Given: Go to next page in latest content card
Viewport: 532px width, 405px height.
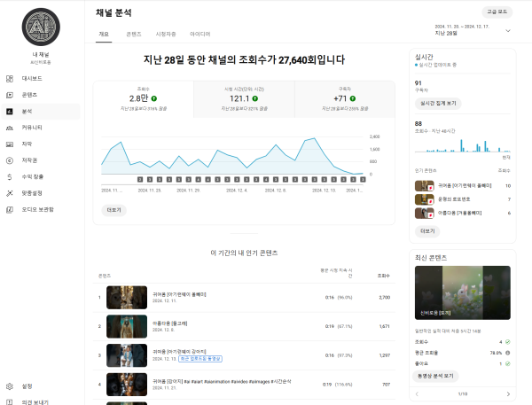Looking at the screenshot, I should pos(508,393).
